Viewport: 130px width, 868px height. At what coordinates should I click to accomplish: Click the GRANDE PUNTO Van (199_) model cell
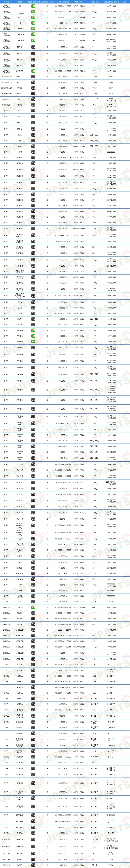[x=20, y=296]
